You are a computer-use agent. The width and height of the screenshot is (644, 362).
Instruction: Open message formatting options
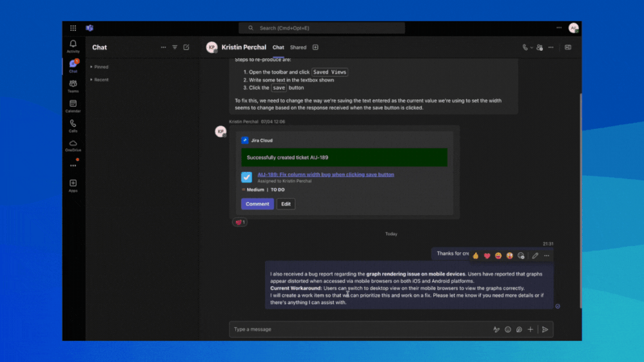click(x=496, y=329)
